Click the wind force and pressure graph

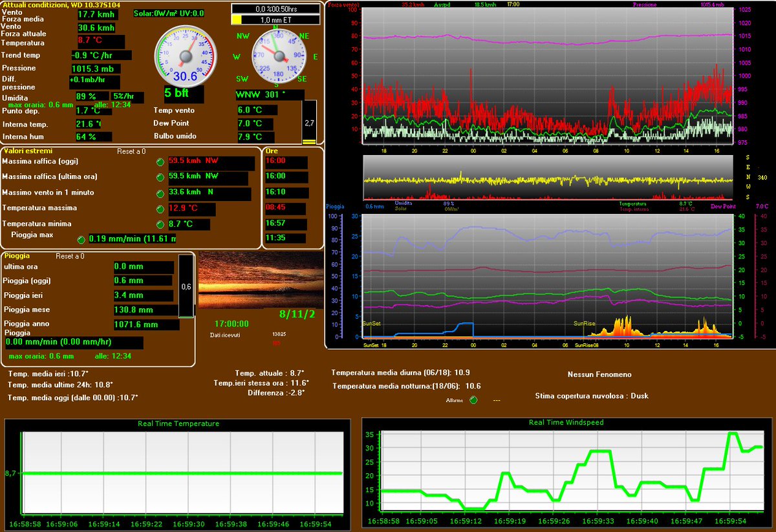point(548,75)
